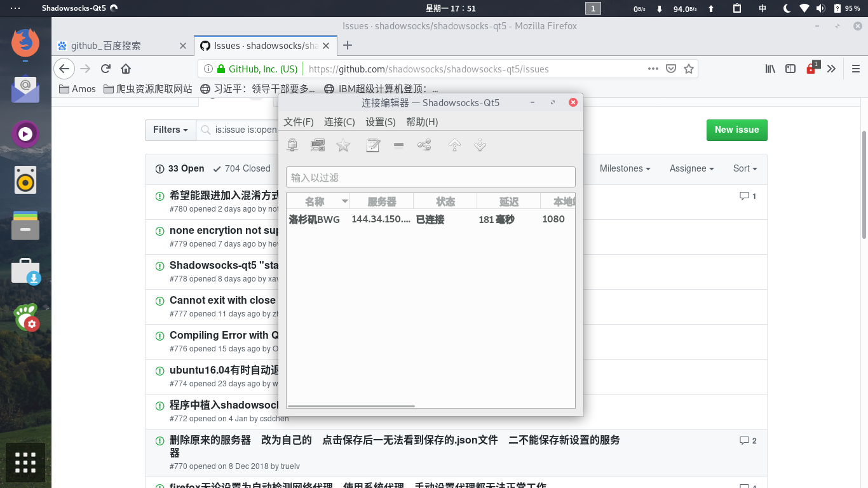Click the 服务器 column header
This screenshot has width=868, height=488.
point(381,201)
